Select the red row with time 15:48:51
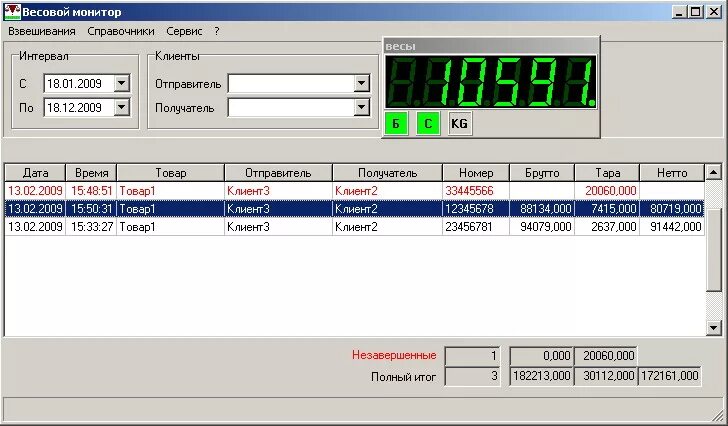The width and height of the screenshot is (728, 426). [355, 191]
